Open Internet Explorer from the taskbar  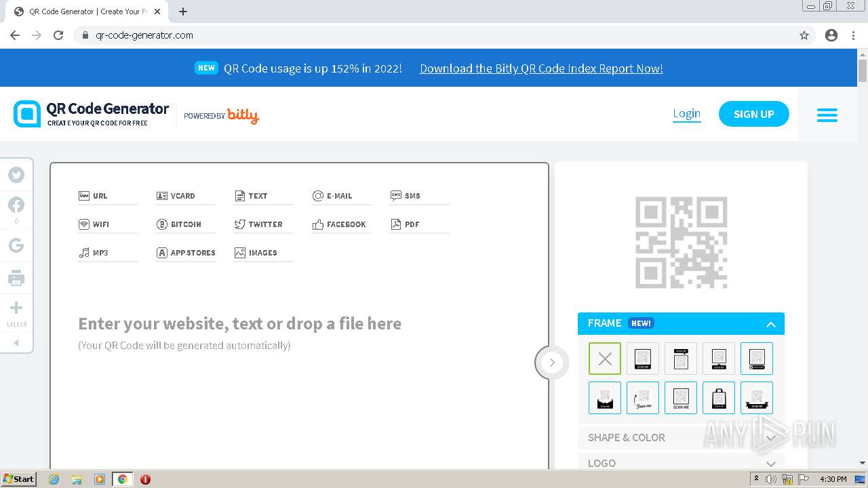[x=54, y=479]
